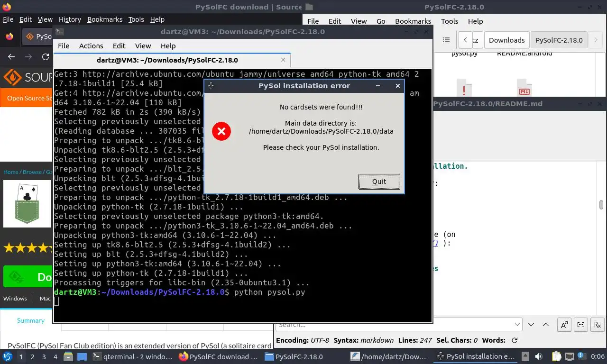
Task: Open the Tools menu in Firefox
Action: click(136, 19)
